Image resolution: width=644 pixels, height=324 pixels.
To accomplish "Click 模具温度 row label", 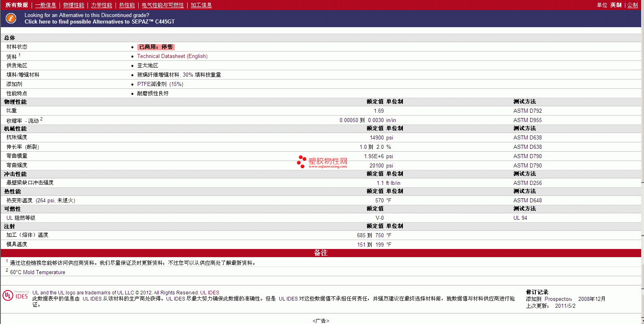I will (x=17, y=245).
